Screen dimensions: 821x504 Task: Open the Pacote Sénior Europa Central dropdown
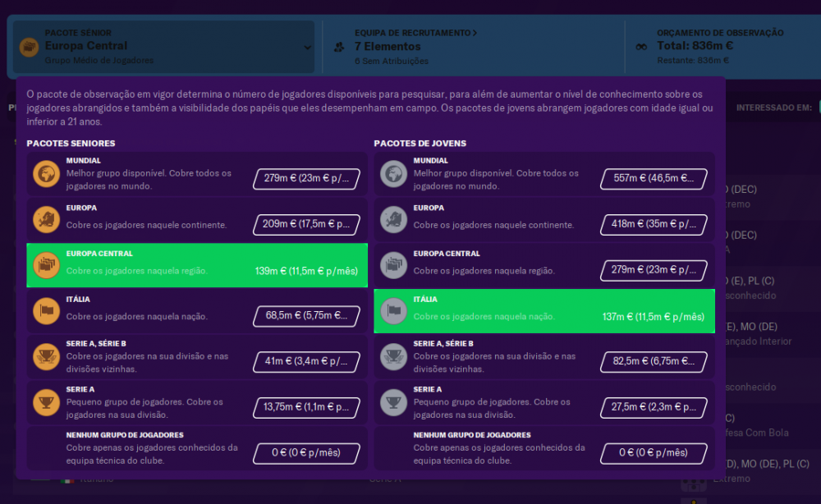(163, 47)
